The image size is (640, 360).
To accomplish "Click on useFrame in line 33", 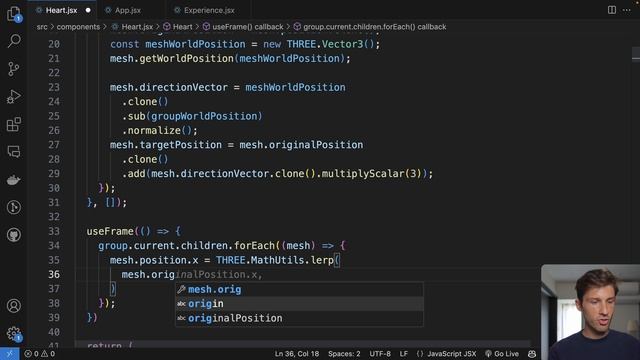I will click(x=110, y=231).
